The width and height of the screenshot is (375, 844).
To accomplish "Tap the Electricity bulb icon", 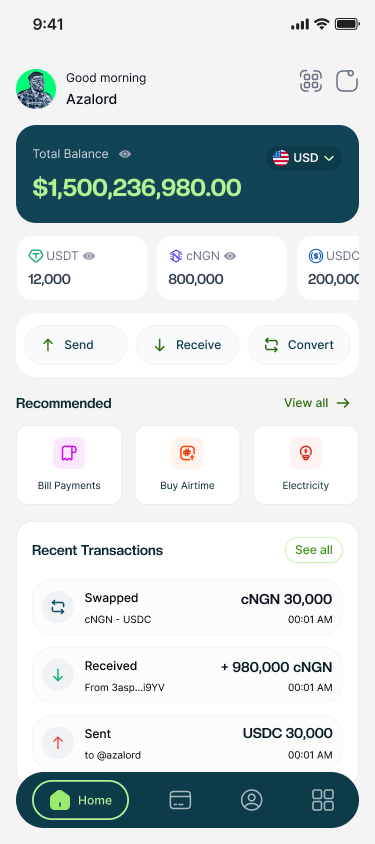I will click(x=306, y=453).
